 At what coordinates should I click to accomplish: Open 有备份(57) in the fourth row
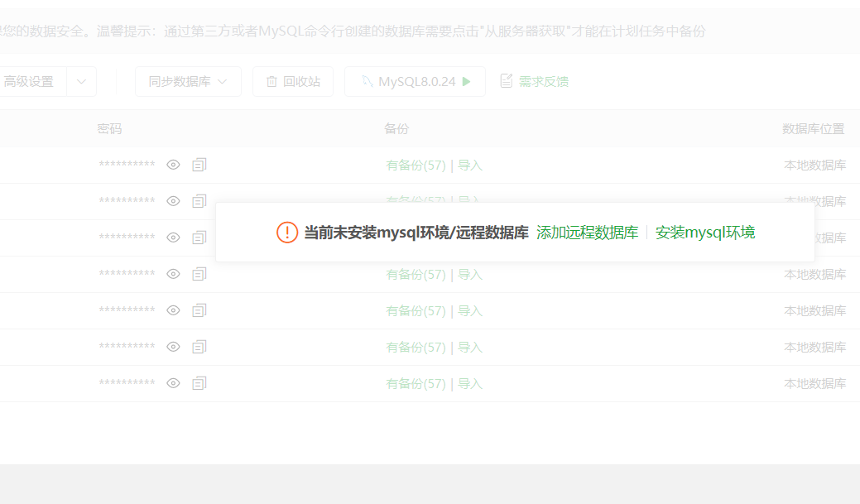click(x=416, y=274)
